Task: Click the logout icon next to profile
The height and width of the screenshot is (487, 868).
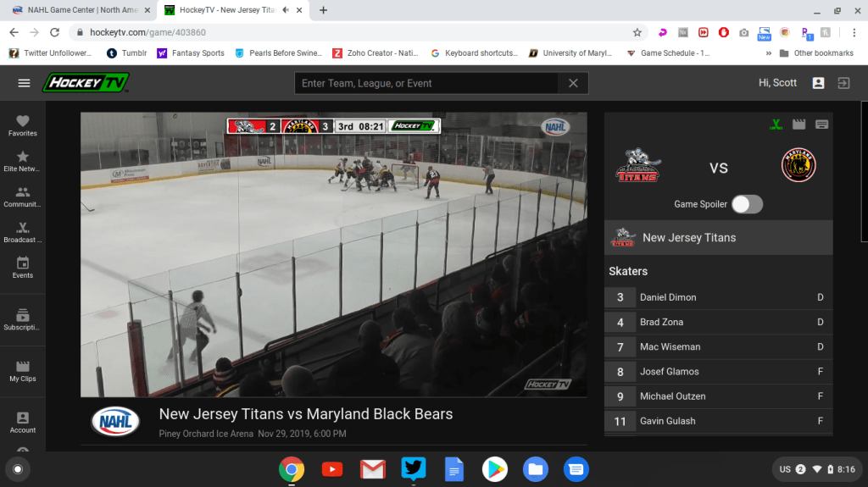Action: click(843, 83)
